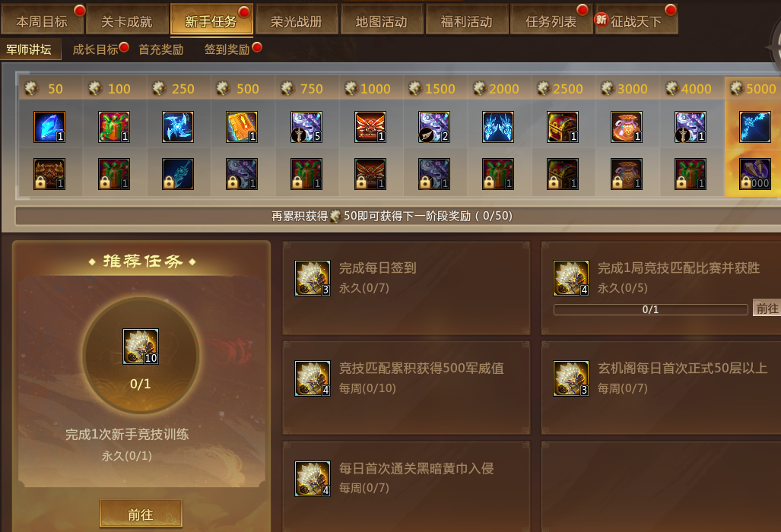Click 前往 button beside the 0/1 progress bar
The height and width of the screenshot is (532, 781).
click(x=767, y=309)
